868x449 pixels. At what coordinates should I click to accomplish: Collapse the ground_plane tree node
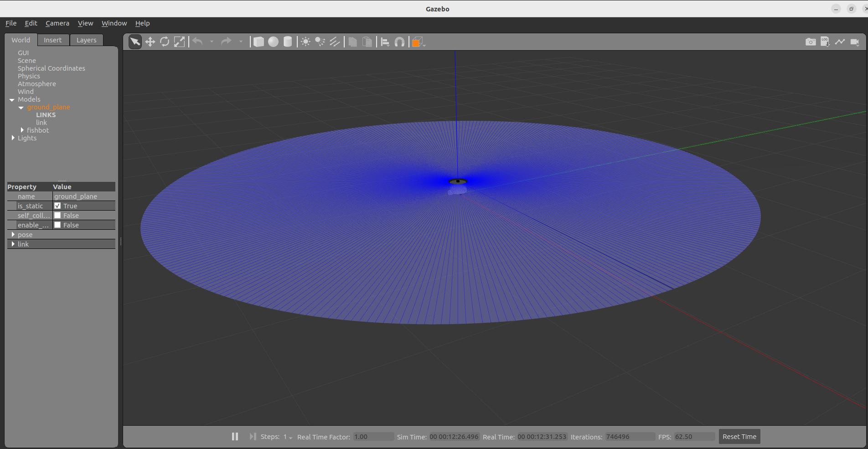(21, 107)
